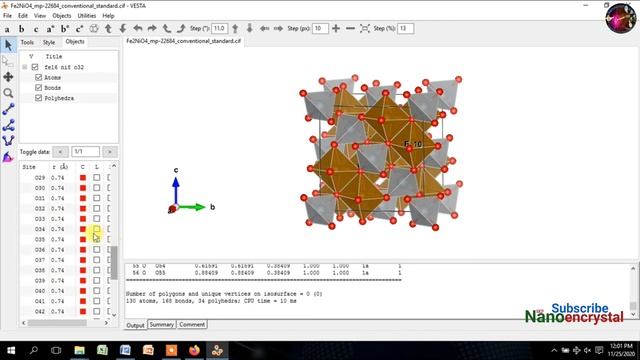The width and height of the screenshot is (640, 360).
Task: Collapse the fe16 ni8 o32 tree node
Action: tap(24, 67)
